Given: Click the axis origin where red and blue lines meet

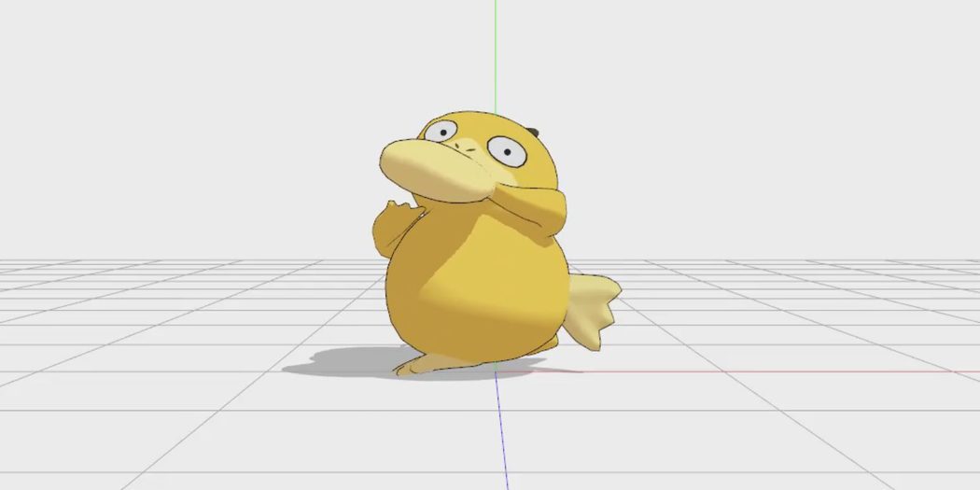Looking at the screenshot, I should [497, 372].
